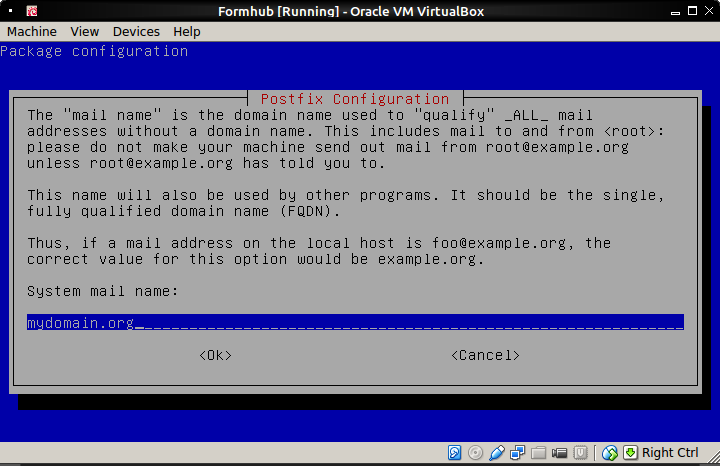Minimize the Formhub VirtualBox window
Screen dimensions: 720x466
[x=675, y=11]
